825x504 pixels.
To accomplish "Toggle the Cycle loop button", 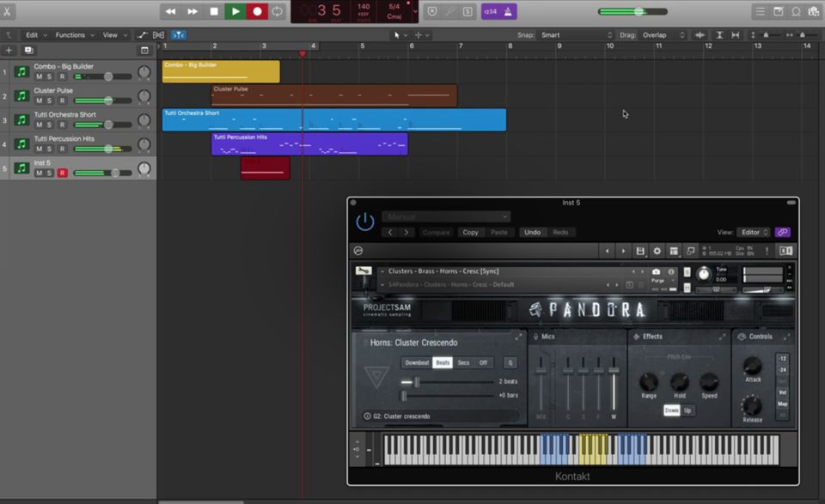I will point(277,11).
